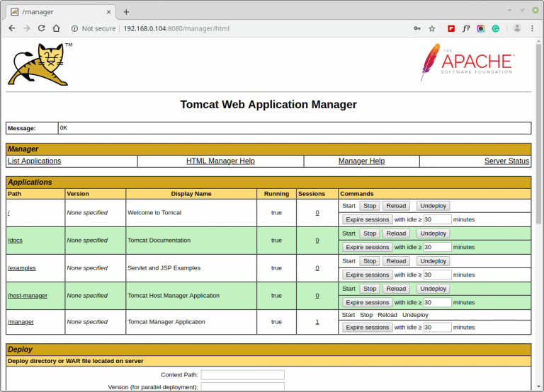Viewport: 544px width, 392px height.
Task: Click the browser back arrow
Action: coord(11,28)
